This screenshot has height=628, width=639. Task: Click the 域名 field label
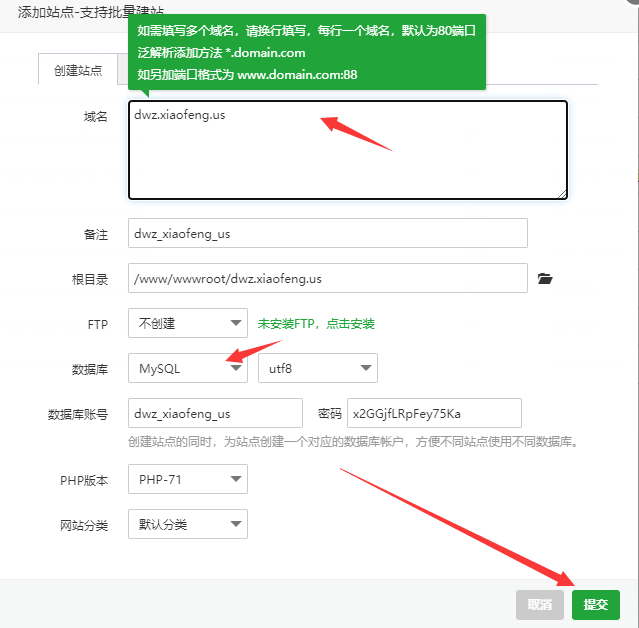(96, 117)
